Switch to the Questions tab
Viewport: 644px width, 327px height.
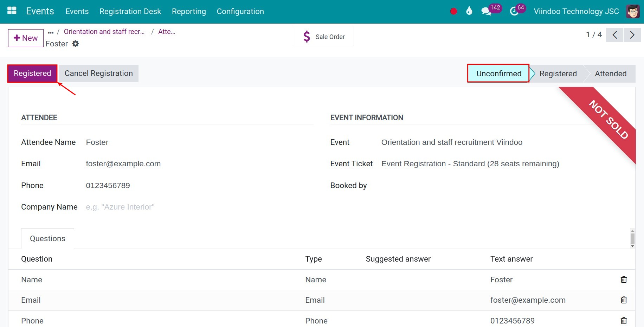[47, 238]
